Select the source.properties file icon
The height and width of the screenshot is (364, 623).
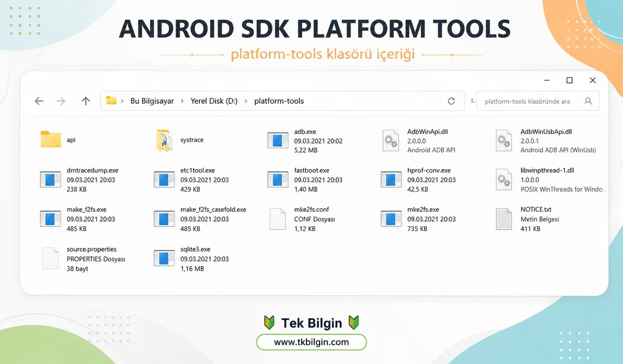(x=50, y=259)
